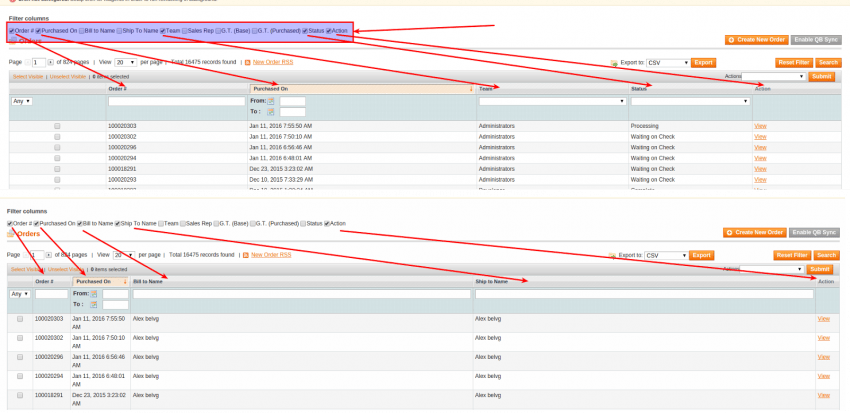Open the From date calendar in upper grid
Viewport: 850px width, 413px height.
(271, 101)
